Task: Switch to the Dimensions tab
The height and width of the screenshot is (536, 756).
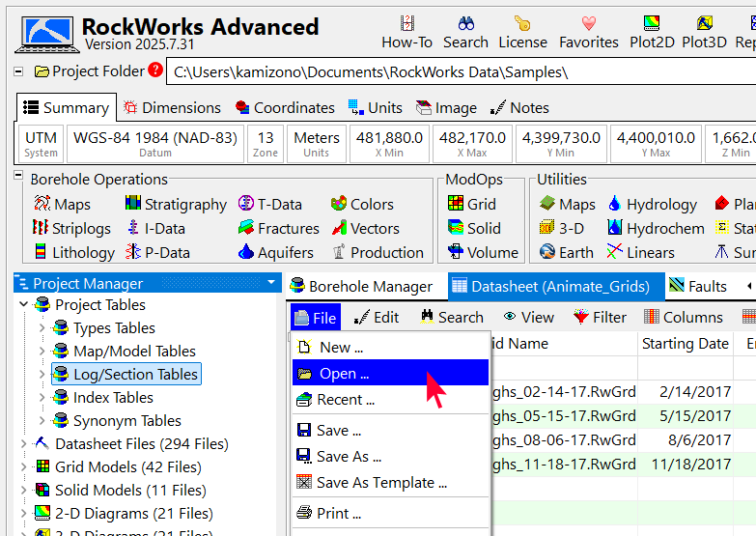Action: click(172, 108)
